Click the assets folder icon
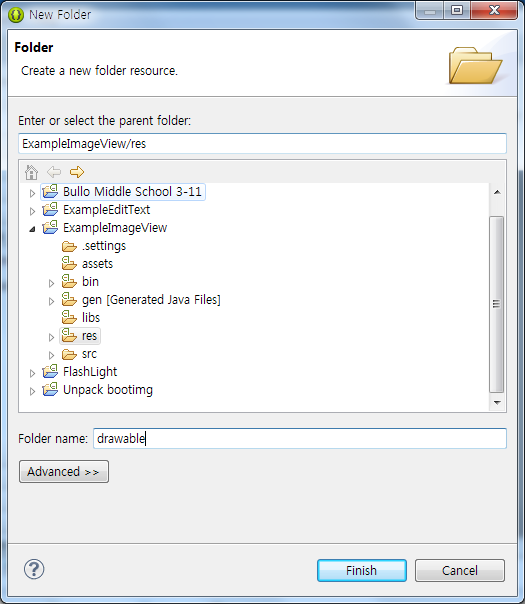 (x=69, y=263)
